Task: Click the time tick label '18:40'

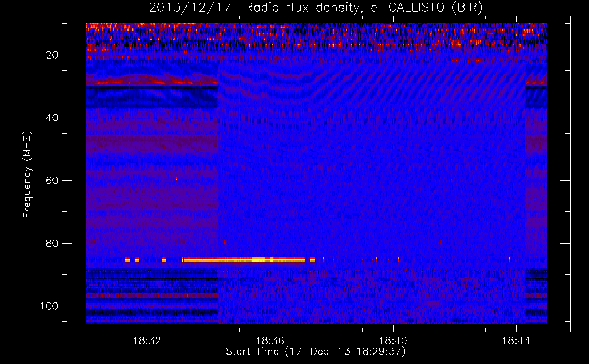Action: coord(393,341)
